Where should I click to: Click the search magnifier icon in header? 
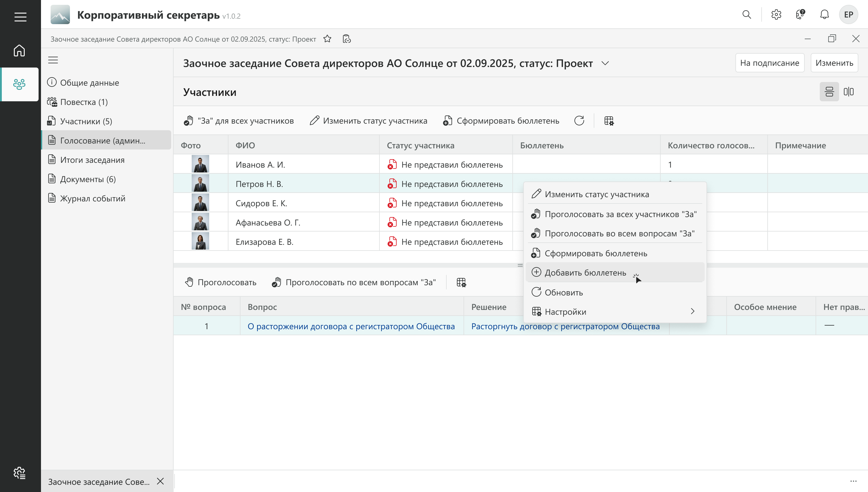coord(747,14)
